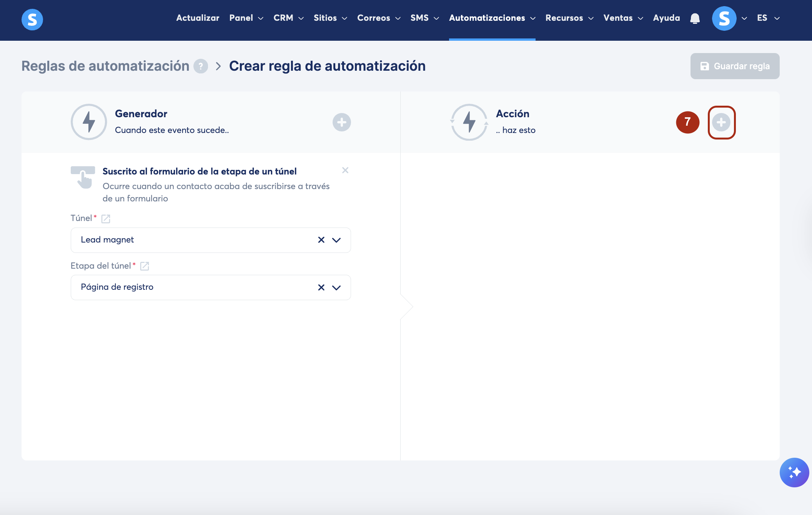Open the AI assistant sparkle button
This screenshot has width=812, height=515.
[794, 472]
